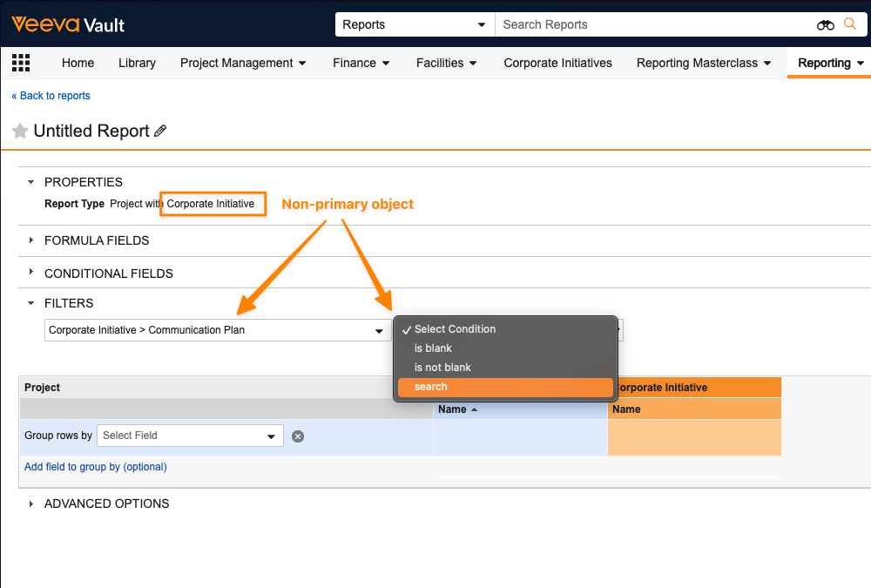871x588 pixels.
Task: Select the 'is not blank' condition
Action: [505, 368]
